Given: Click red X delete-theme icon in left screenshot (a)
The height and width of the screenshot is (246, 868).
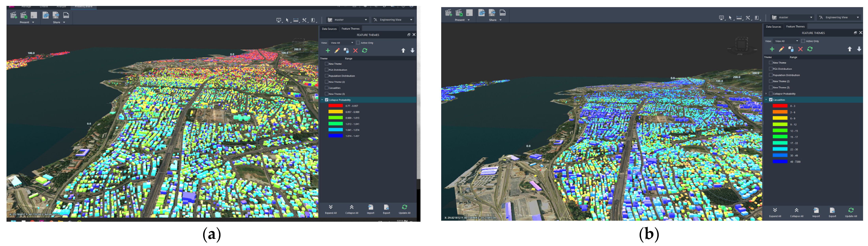Looking at the screenshot, I should click(355, 51).
